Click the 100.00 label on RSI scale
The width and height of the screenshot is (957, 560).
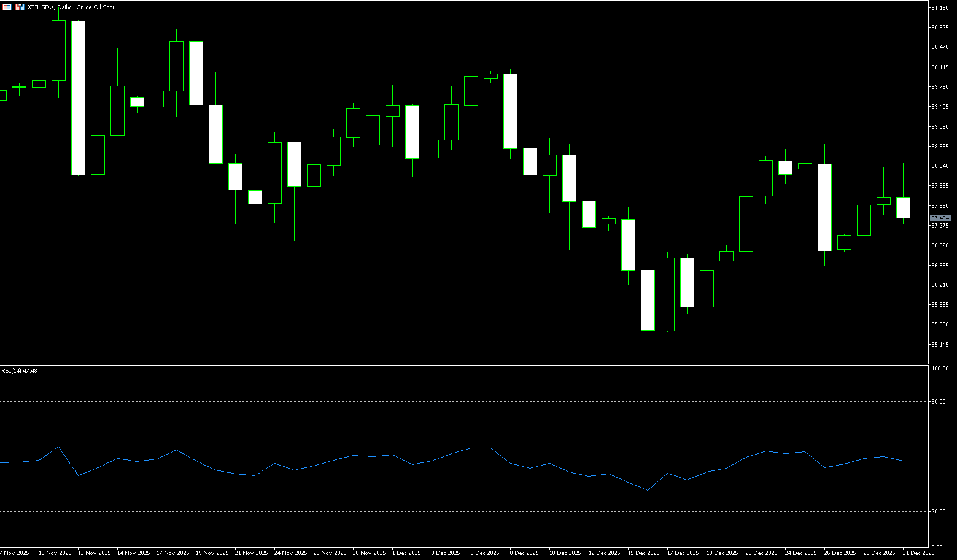click(x=939, y=369)
